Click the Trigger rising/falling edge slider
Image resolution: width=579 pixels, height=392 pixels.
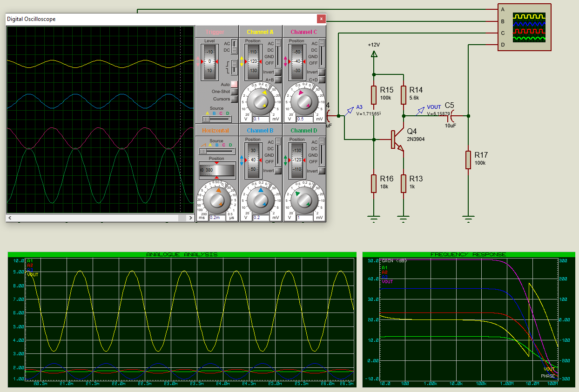pyautogui.click(x=235, y=68)
